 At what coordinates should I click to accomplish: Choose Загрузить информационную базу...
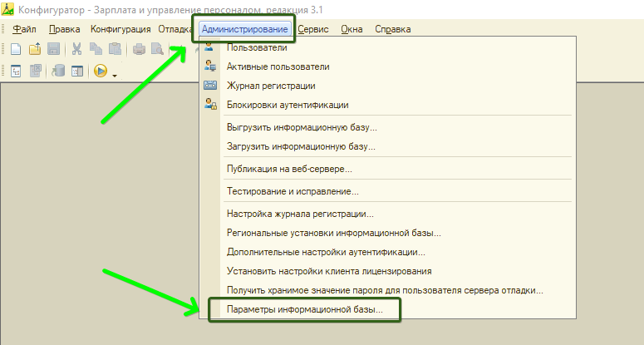point(387,146)
